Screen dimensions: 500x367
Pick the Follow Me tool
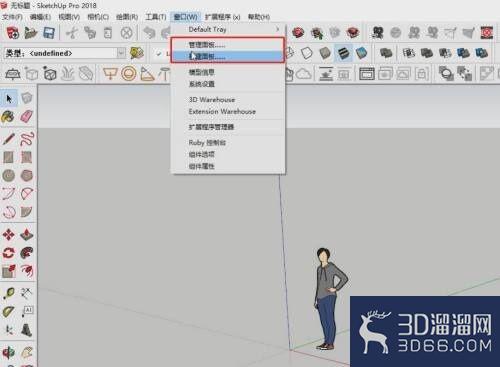click(27, 253)
